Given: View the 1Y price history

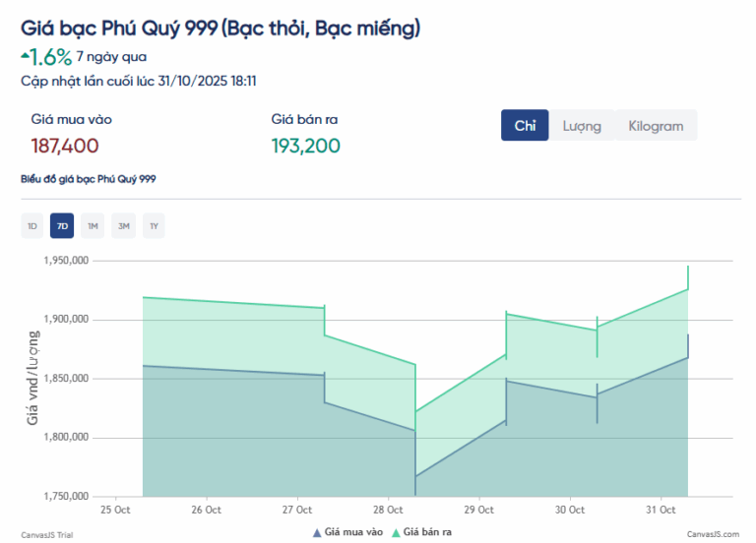Looking at the screenshot, I should pyautogui.click(x=154, y=226).
